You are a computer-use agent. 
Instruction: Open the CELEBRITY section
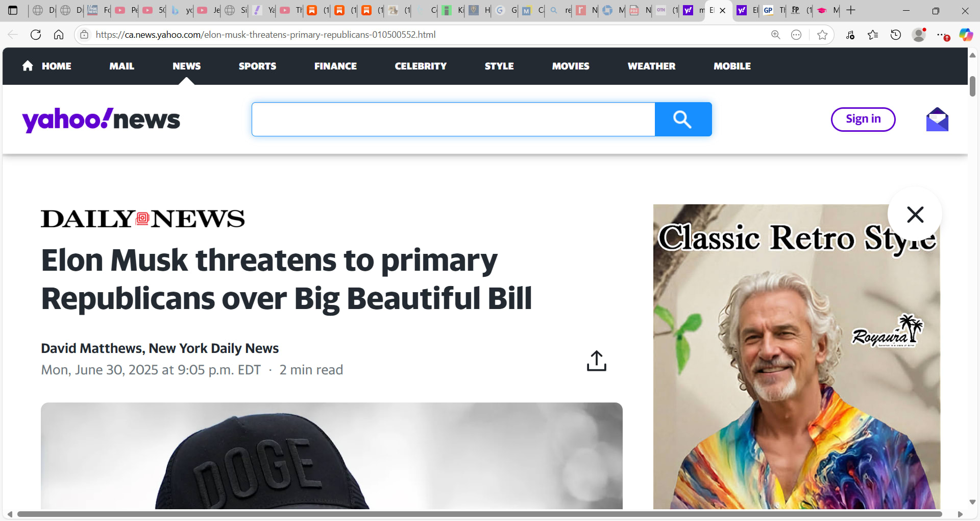coord(421,66)
